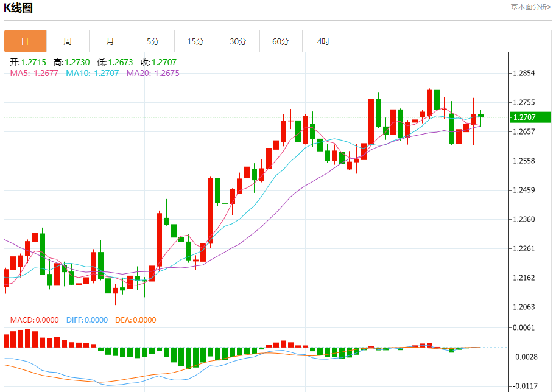Screen dimensions: 556x392
Task: Click the 1.2755 price axis label
Action: pyautogui.click(x=524, y=102)
